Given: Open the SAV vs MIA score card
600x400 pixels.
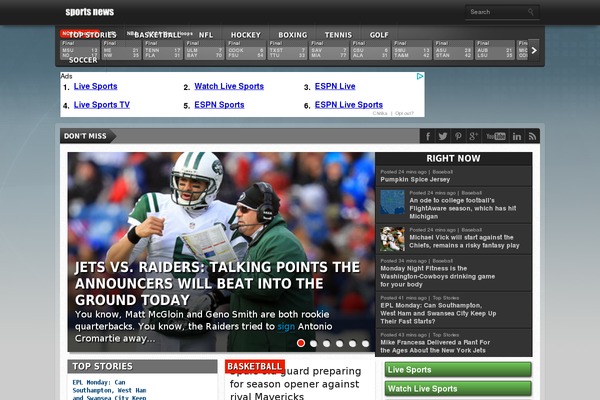Looking at the screenshot, I should click(x=329, y=50).
